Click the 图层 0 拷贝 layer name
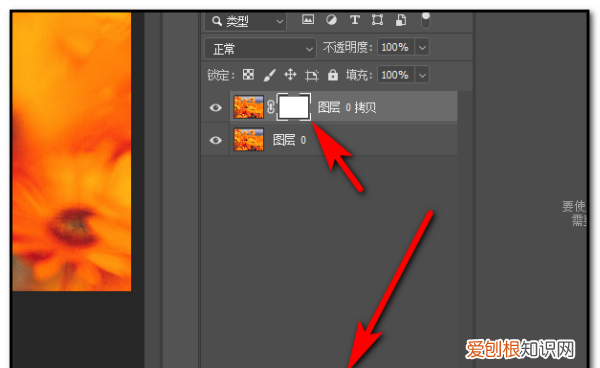The width and height of the screenshot is (600, 368). 347,107
